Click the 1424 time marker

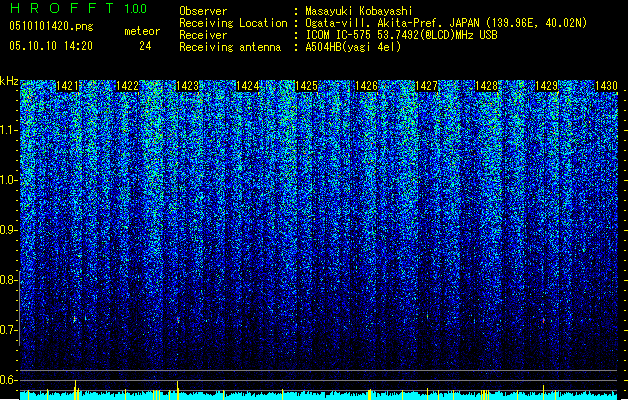pos(248,86)
